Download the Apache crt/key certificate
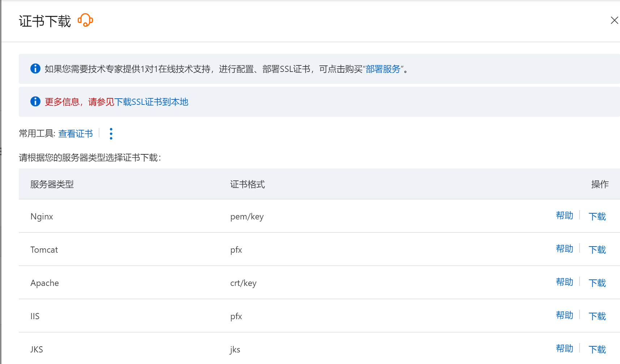The height and width of the screenshot is (364, 620). 597,283
